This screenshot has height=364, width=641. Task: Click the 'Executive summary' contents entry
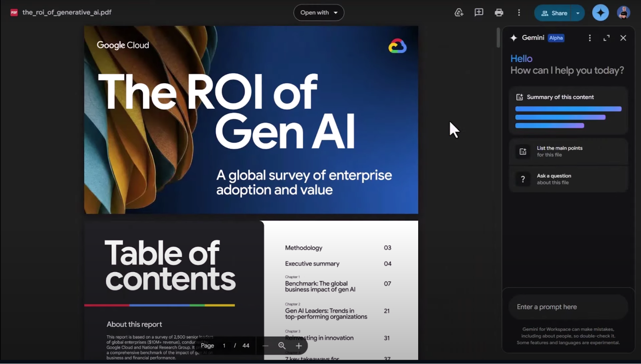click(x=312, y=263)
